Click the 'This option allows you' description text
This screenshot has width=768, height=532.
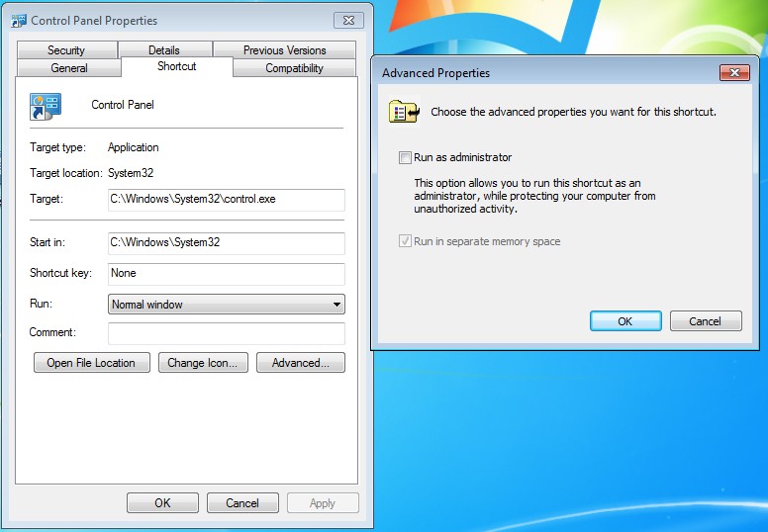point(534,196)
